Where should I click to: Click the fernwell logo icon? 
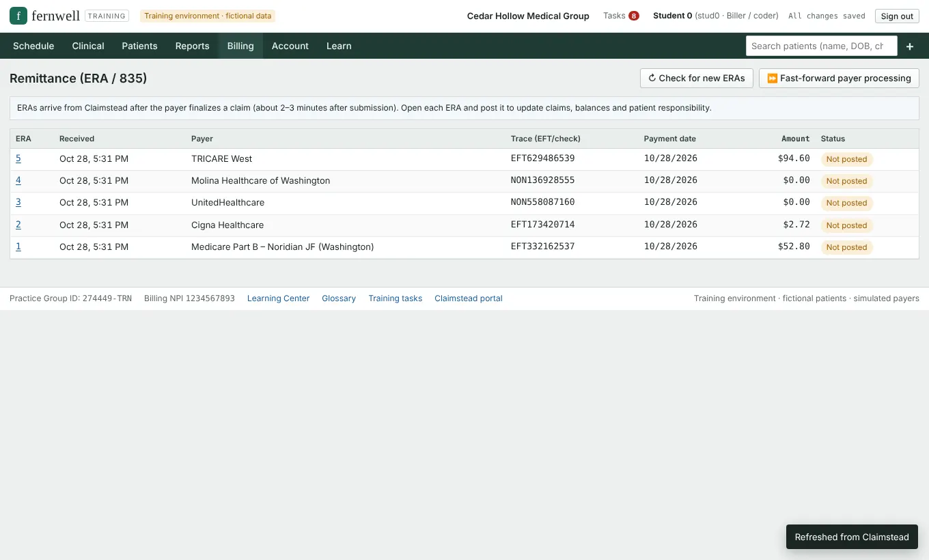(18, 16)
